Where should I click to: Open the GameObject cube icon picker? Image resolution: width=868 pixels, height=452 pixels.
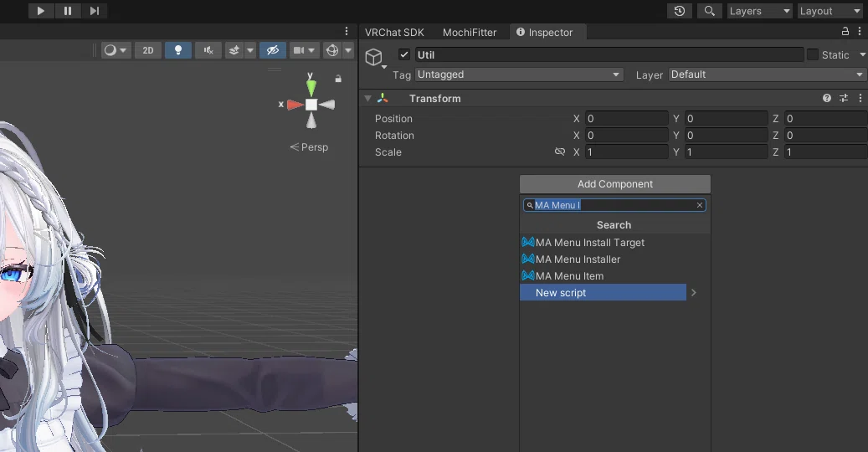pos(375,57)
